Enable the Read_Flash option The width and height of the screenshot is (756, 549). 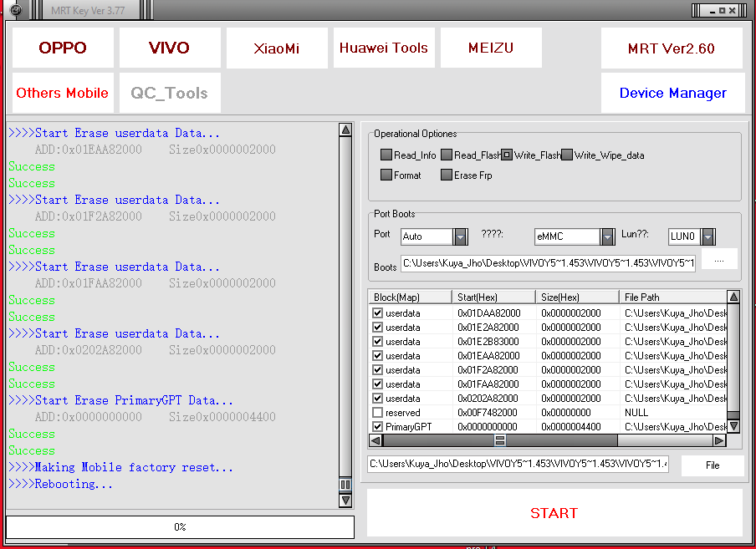click(447, 155)
